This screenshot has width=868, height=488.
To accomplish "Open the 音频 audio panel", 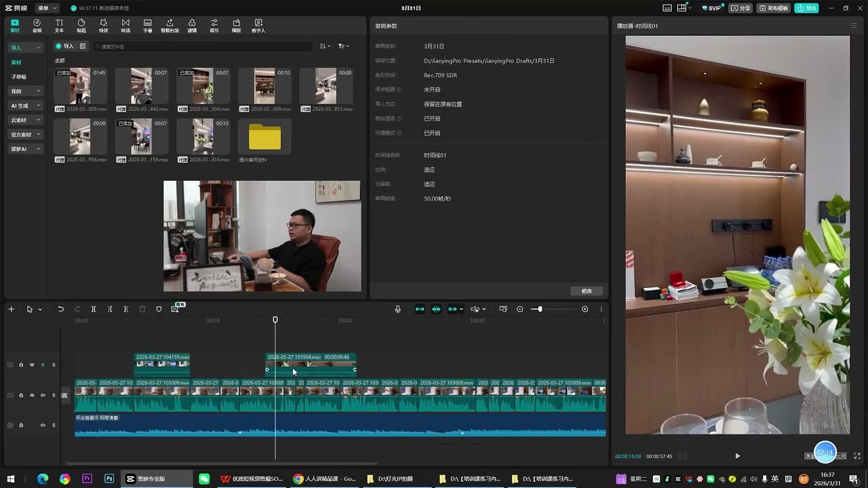I will (x=37, y=26).
